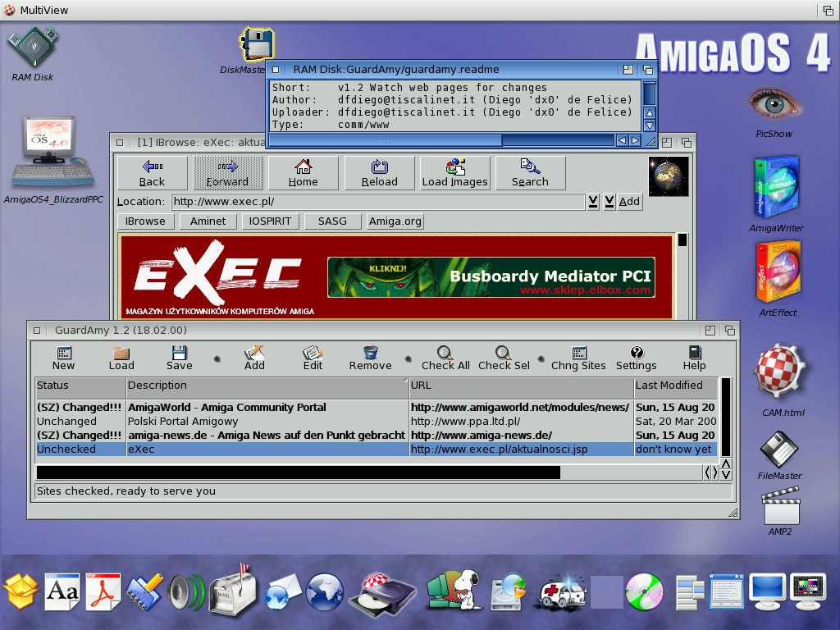The height and width of the screenshot is (630, 840).
Task: Open bookmark dropdown arrow beside Add
Action: [609, 202]
